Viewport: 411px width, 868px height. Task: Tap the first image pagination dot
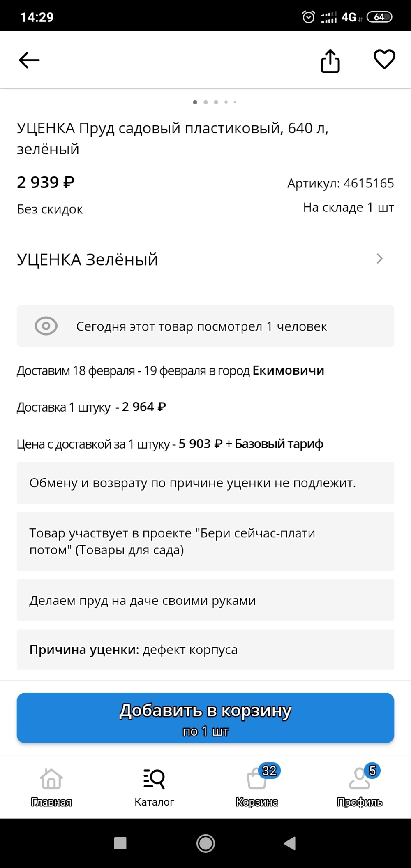click(195, 102)
